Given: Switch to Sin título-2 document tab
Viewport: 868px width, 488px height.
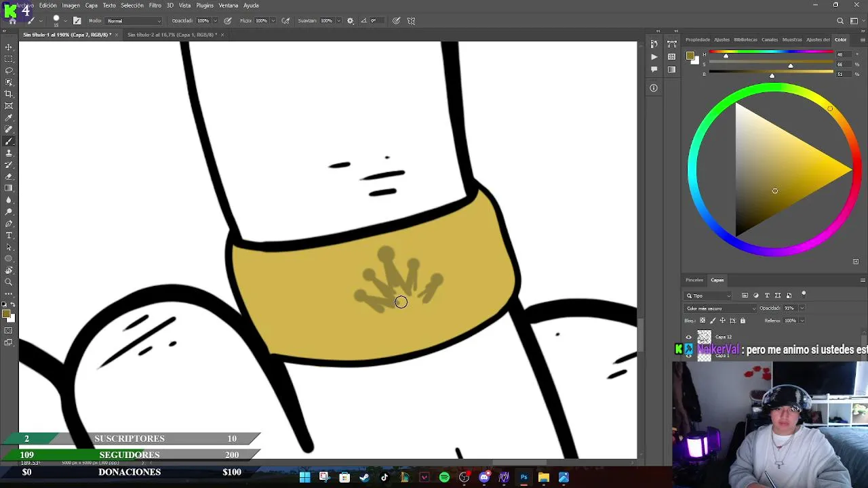Looking at the screenshot, I should pos(172,35).
